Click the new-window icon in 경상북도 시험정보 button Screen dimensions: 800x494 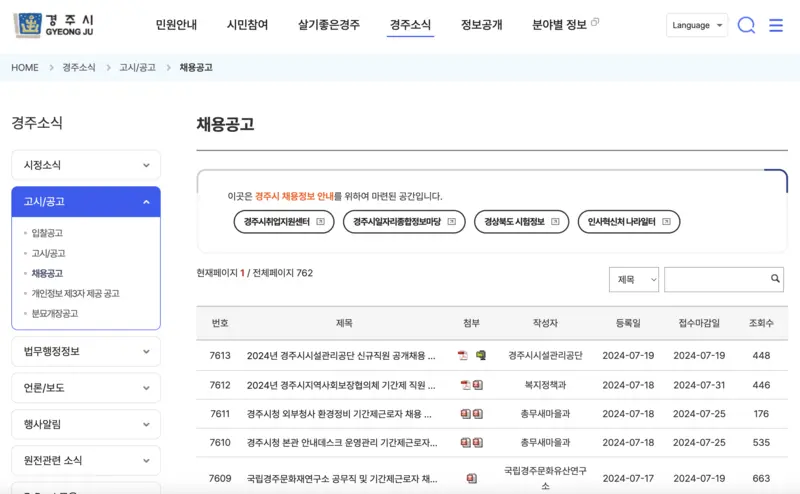(x=555, y=221)
